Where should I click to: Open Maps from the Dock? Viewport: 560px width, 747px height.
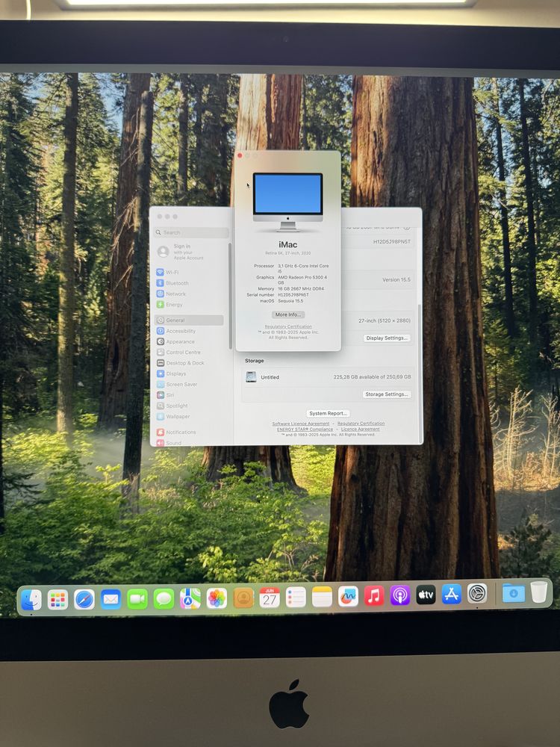pos(190,599)
